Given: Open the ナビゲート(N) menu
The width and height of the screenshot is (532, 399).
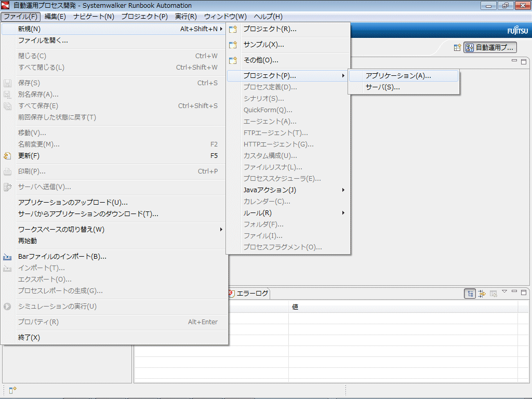Looking at the screenshot, I should point(94,17).
